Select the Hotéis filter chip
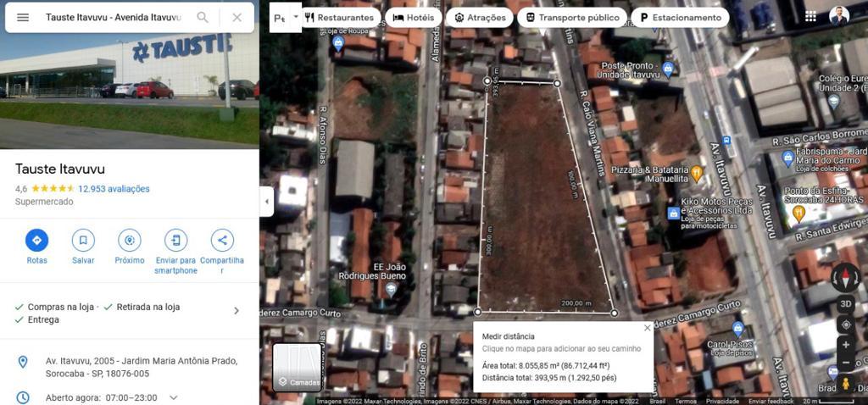 tap(414, 17)
